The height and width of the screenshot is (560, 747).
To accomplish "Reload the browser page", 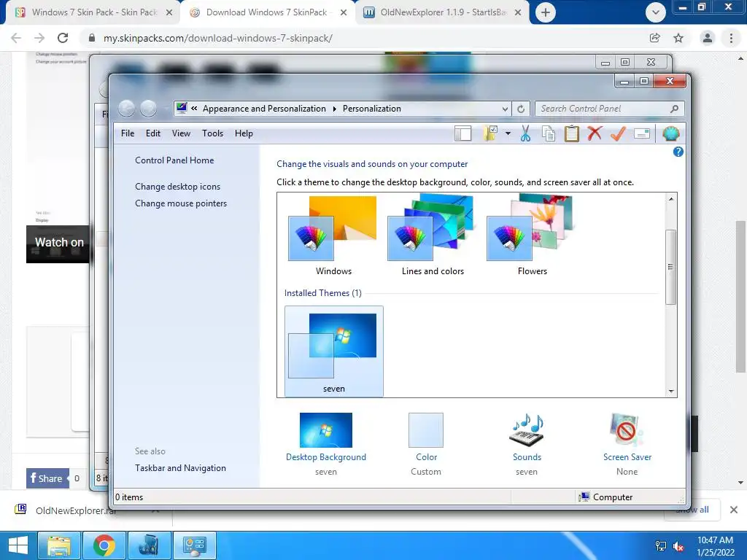I will (x=63, y=38).
